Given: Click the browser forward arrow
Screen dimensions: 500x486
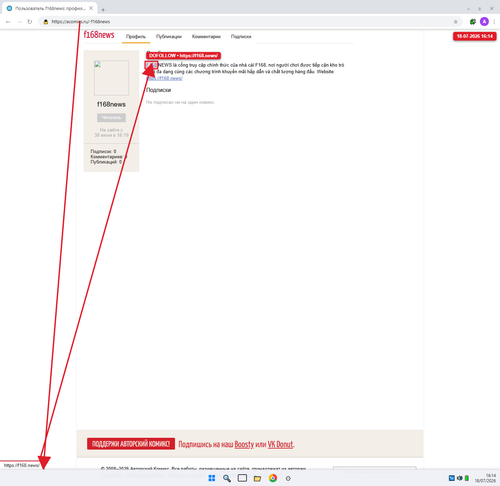Looking at the screenshot, I should [19, 22].
